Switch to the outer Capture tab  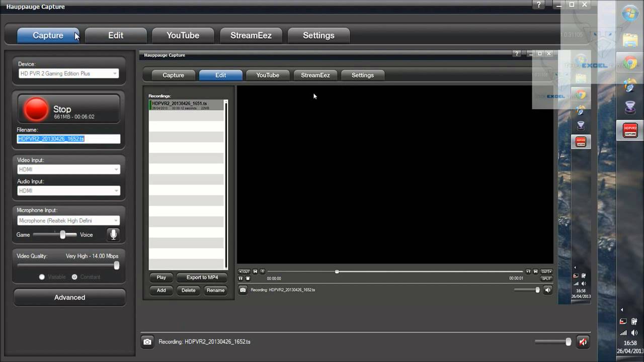[48, 35]
